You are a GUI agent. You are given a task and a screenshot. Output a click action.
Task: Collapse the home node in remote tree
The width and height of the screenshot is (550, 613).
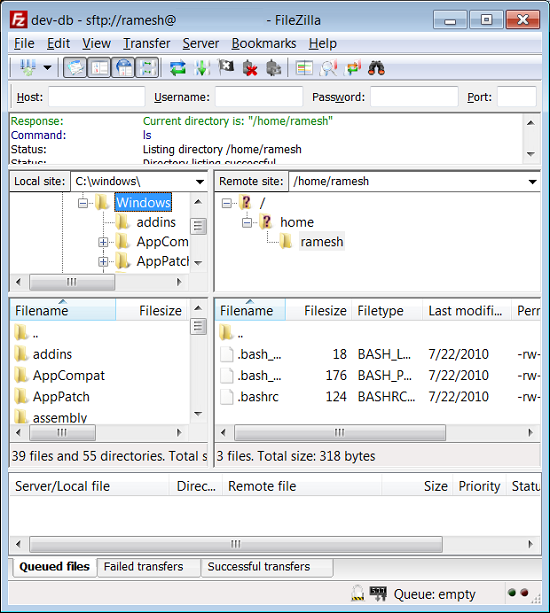coord(247,223)
